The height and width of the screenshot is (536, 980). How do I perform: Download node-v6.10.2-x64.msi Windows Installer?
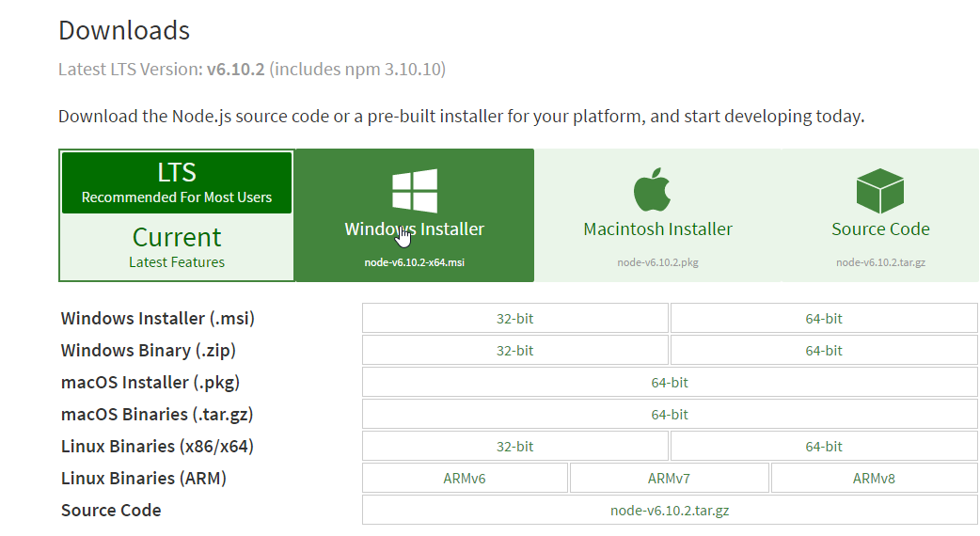tap(415, 215)
